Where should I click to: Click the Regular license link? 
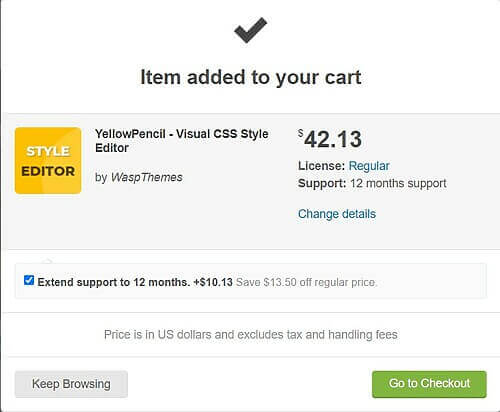pos(369,166)
